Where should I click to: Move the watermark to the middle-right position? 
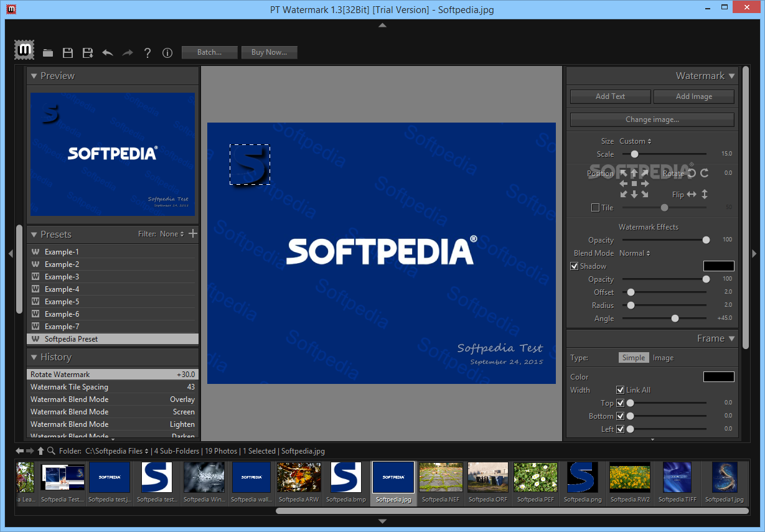[x=645, y=184]
